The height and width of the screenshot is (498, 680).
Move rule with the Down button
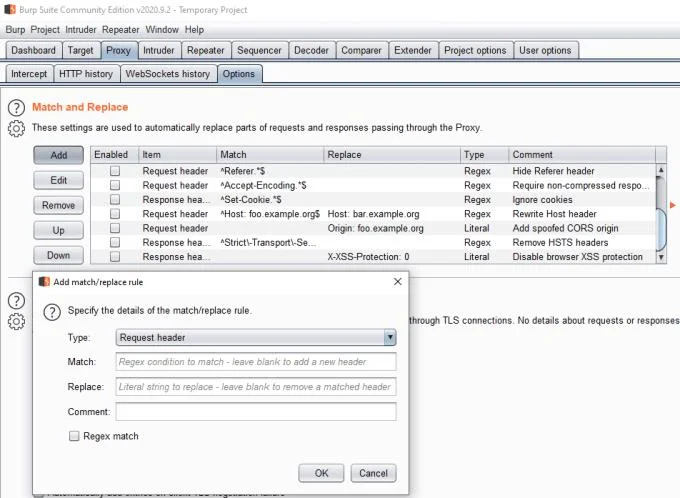click(59, 256)
